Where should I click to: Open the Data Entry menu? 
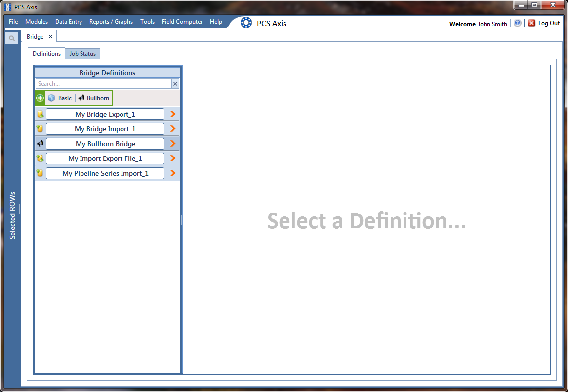pyautogui.click(x=69, y=22)
